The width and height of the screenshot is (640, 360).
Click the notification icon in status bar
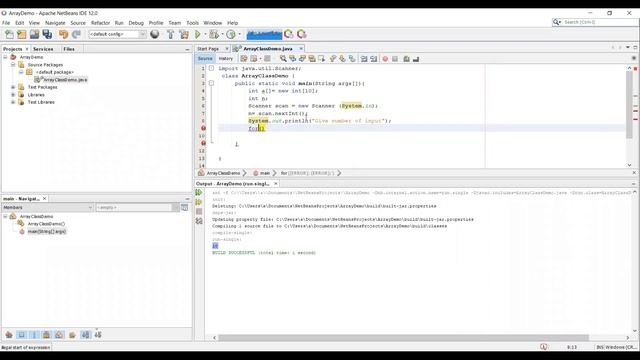coord(544,347)
